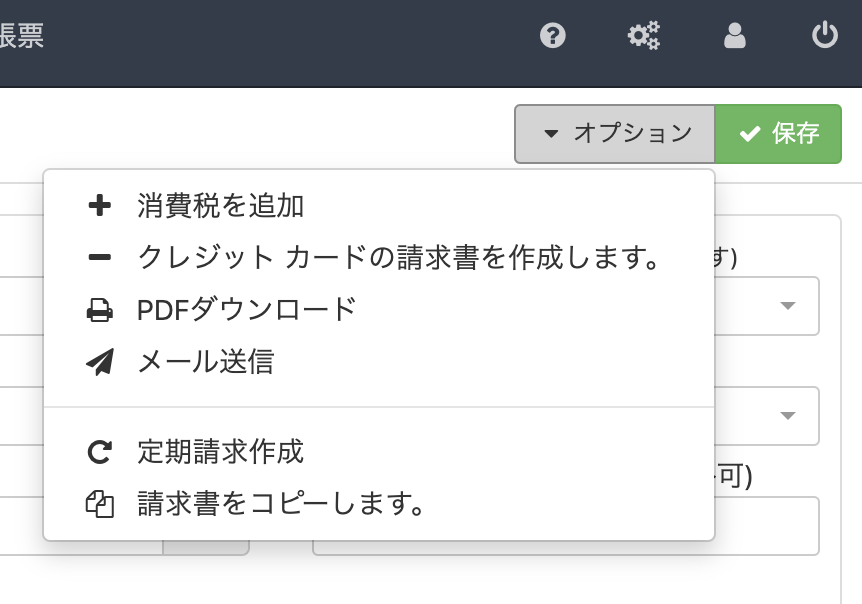Click the minus icon beside クレジット カードの請求書

pos(100,258)
